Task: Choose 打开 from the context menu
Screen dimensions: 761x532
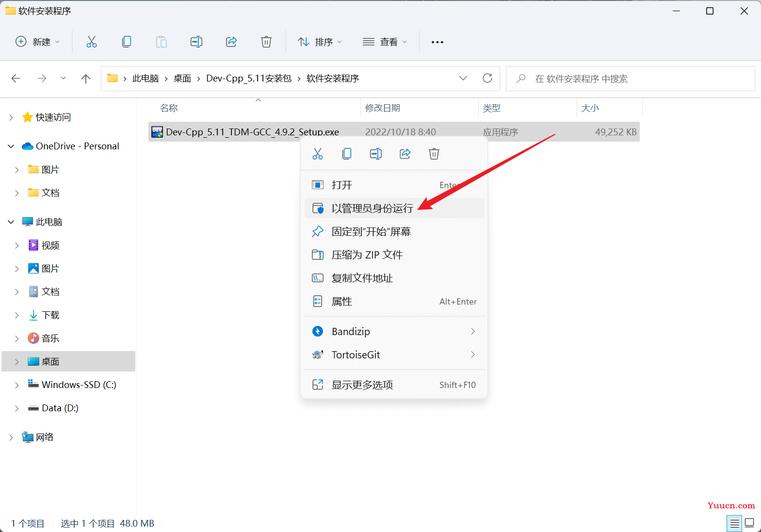Action: click(394, 185)
